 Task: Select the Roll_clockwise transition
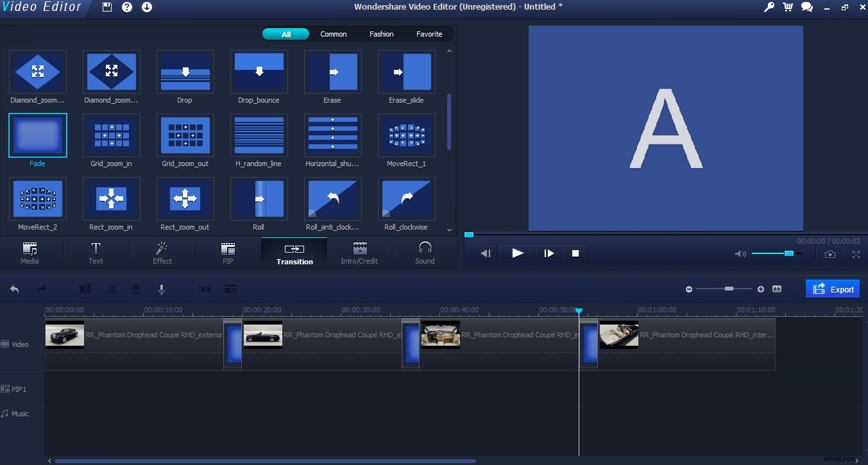(406, 199)
